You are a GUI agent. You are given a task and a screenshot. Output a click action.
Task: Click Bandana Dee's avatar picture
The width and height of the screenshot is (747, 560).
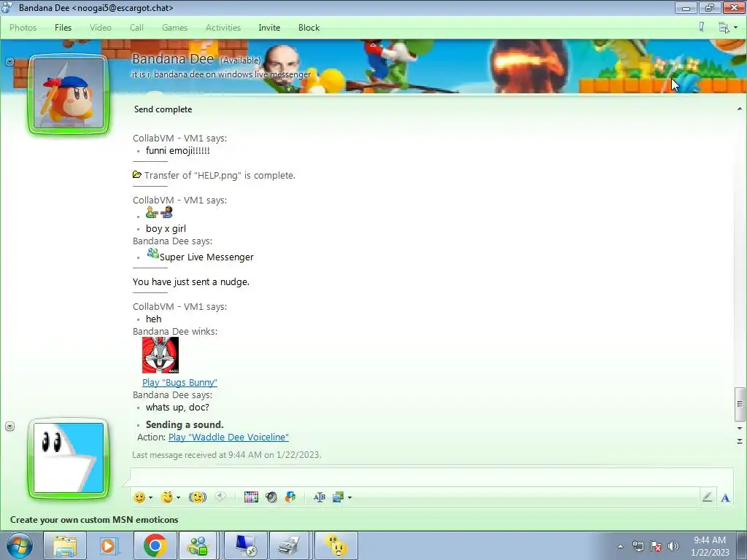pos(69,94)
